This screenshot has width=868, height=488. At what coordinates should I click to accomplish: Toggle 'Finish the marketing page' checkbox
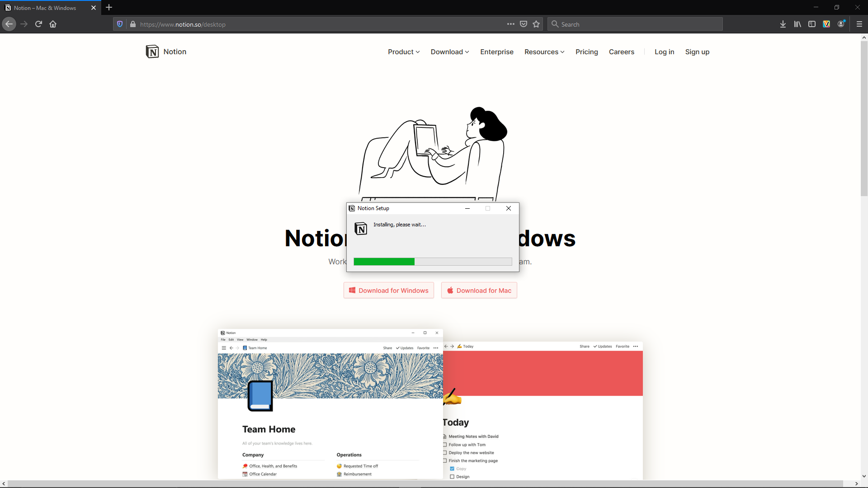(x=445, y=461)
